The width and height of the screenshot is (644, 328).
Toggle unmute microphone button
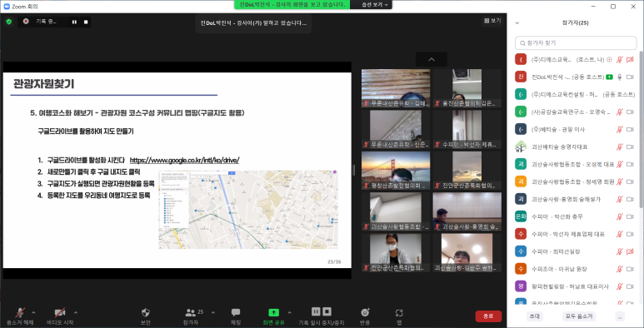20,313
